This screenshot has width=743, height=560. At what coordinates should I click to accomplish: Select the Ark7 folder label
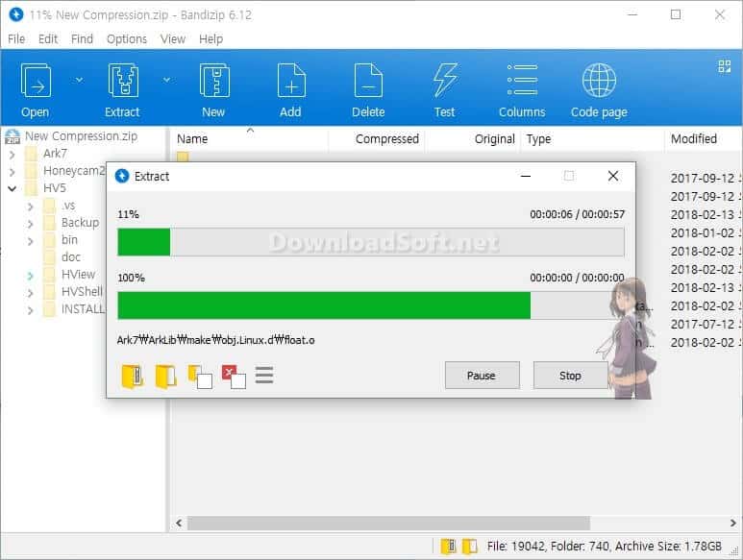coord(56,154)
